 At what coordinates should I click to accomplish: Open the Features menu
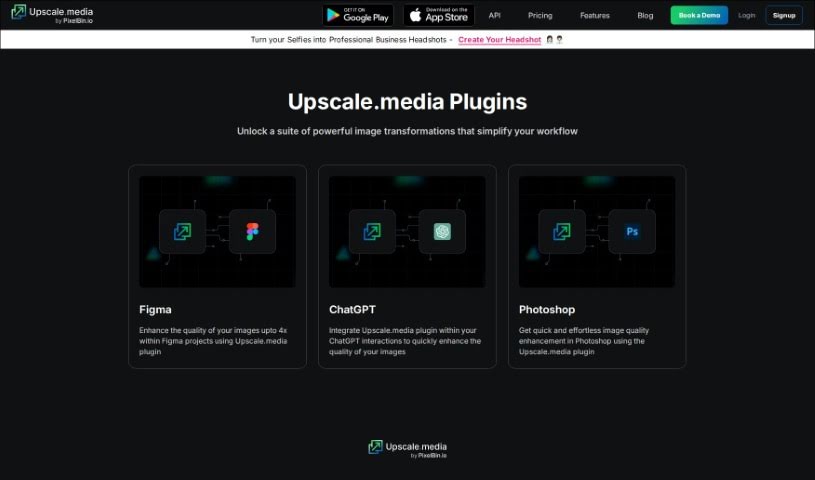[x=595, y=16]
